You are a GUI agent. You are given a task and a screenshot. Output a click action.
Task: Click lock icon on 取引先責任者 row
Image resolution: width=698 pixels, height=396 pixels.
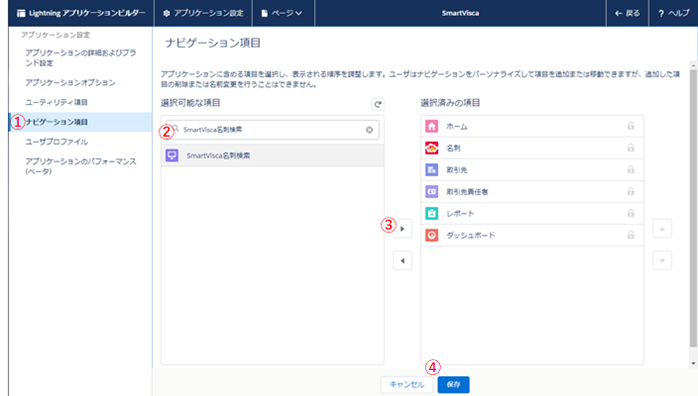[x=631, y=191]
